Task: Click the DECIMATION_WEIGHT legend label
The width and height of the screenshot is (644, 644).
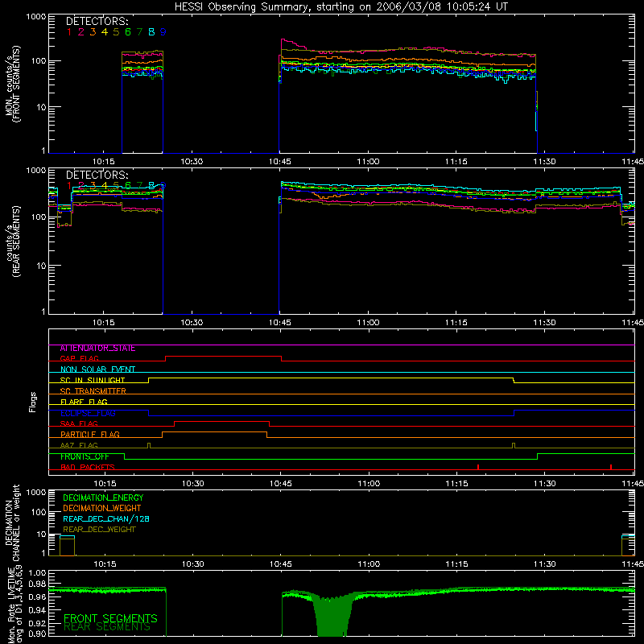Action: coord(102,509)
